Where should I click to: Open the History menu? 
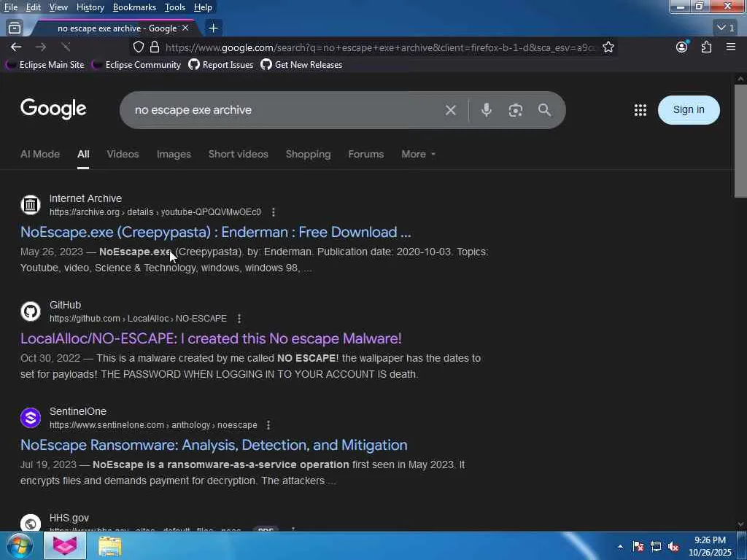90,7
